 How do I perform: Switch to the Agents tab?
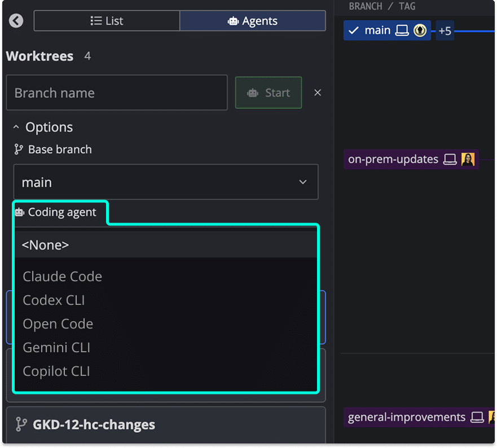[x=252, y=20]
